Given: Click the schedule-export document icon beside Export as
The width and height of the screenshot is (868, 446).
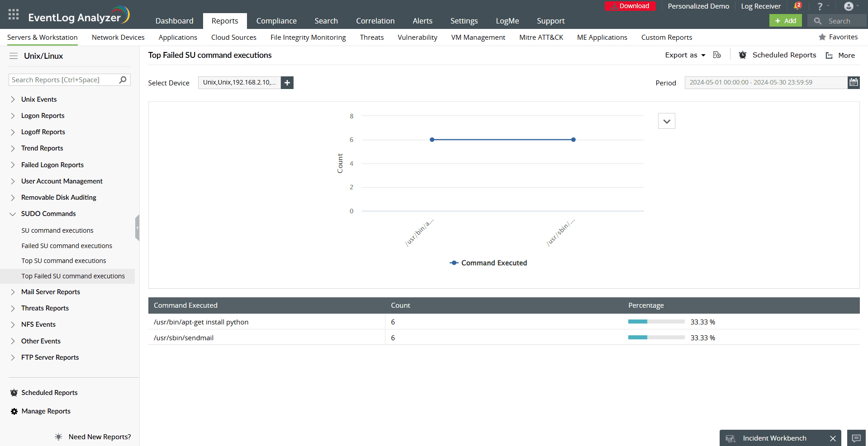Looking at the screenshot, I should [x=717, y=55].
